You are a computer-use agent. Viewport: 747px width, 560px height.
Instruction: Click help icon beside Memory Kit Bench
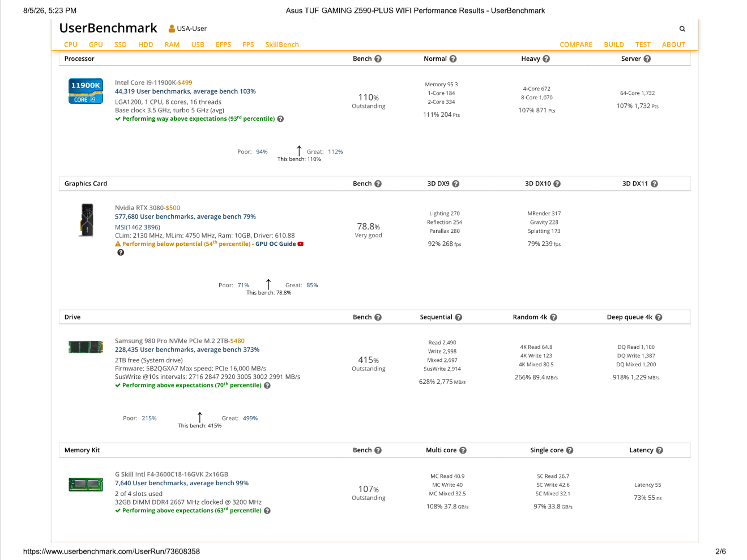pyautogui.click(x=378, y=450)
